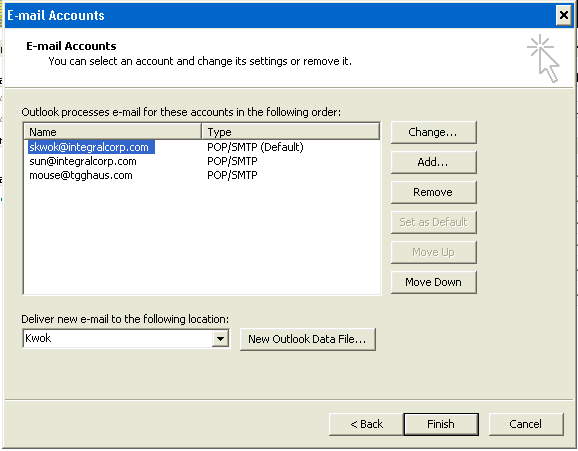Select the mouse@tgghaus.com account
Viewport: 578px width, 451px height.
point(81,175)
